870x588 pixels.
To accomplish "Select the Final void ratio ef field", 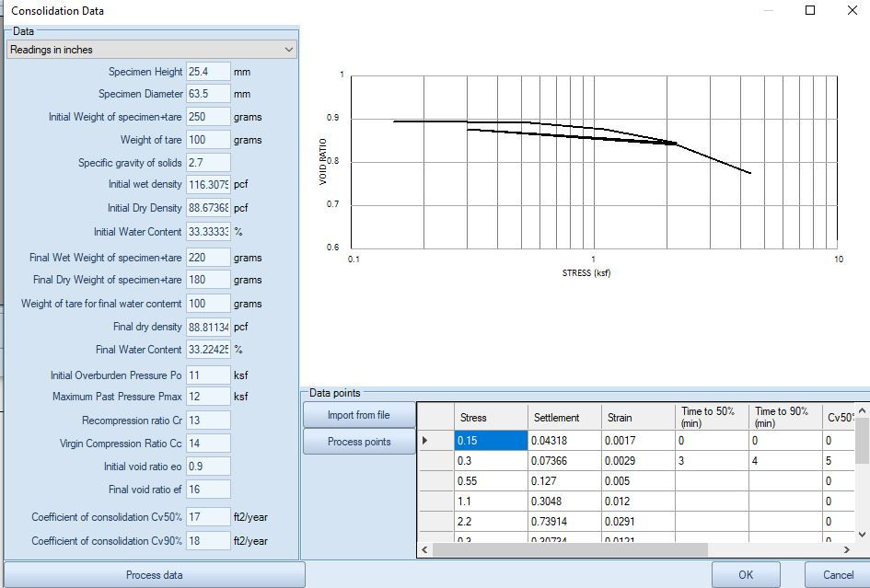I will [x=208, y=490].
